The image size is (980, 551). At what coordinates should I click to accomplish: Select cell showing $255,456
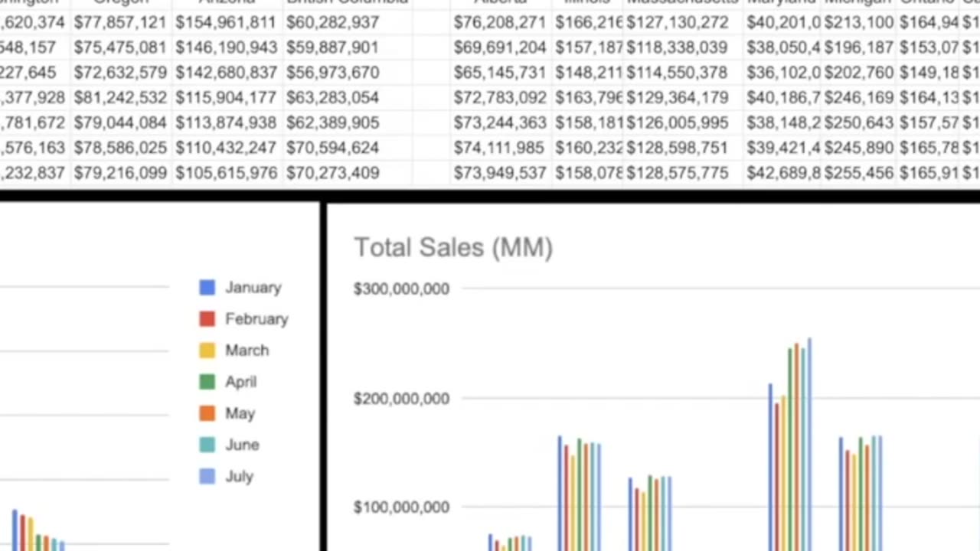click(858, 173)
